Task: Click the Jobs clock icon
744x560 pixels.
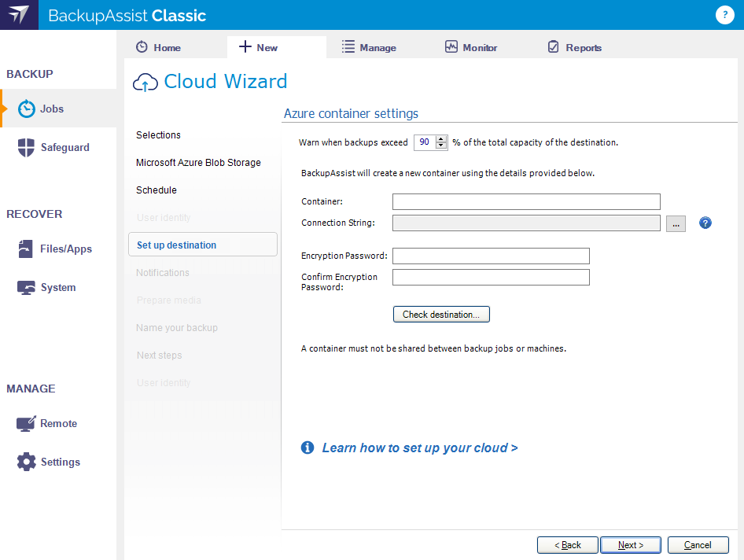Action: [27, 109]
